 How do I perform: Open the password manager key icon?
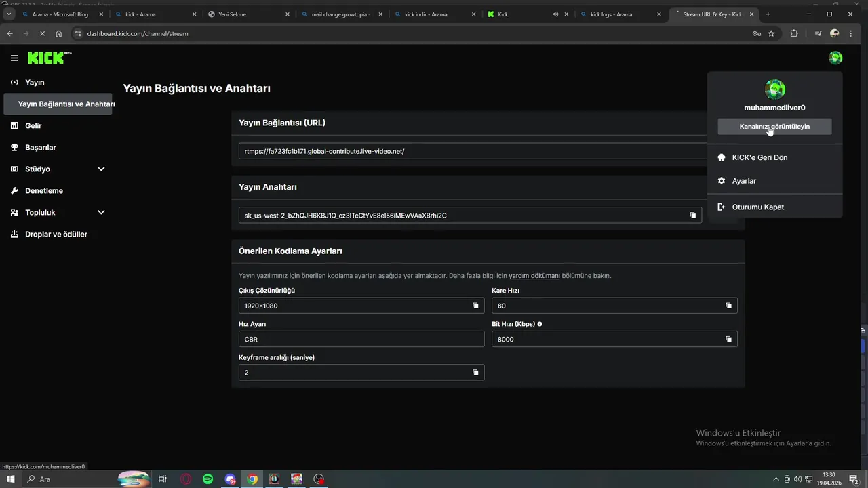coord(757,33)
